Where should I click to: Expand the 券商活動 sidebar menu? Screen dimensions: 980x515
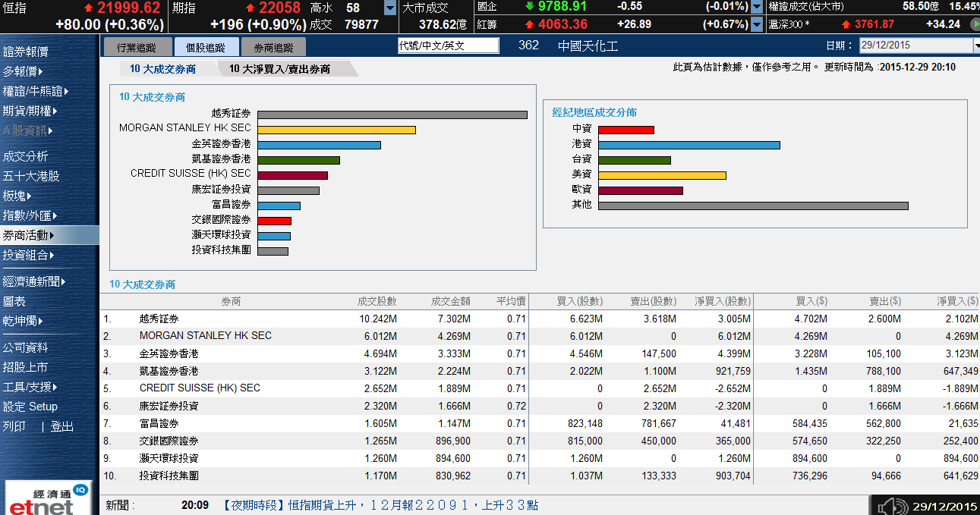[x=29, y=235]
